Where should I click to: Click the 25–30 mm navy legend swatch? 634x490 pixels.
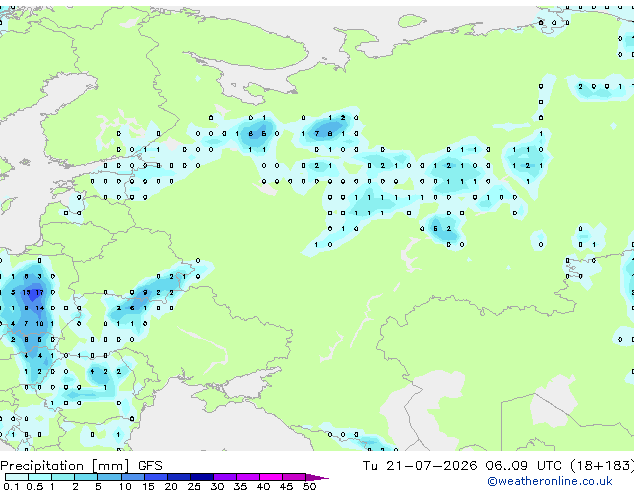pos(202,477)
